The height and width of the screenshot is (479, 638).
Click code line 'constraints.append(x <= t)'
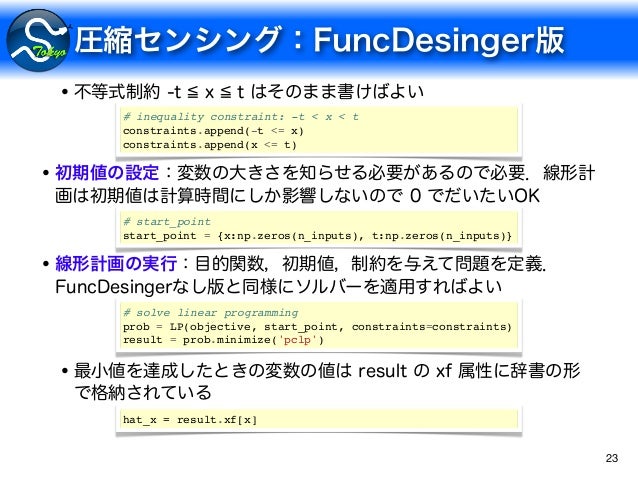pyautogui.click(x=210, y=145)
